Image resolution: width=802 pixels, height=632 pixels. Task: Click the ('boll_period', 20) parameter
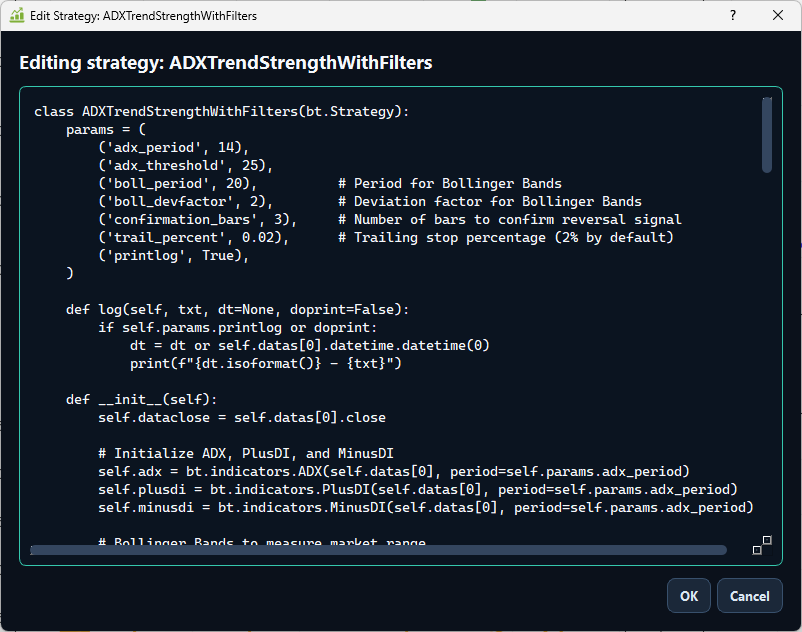(x=177, y=184)
